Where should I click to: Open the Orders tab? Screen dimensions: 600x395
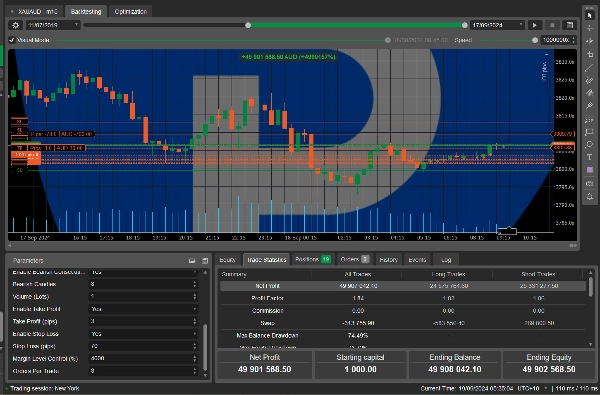coord(355,260)
